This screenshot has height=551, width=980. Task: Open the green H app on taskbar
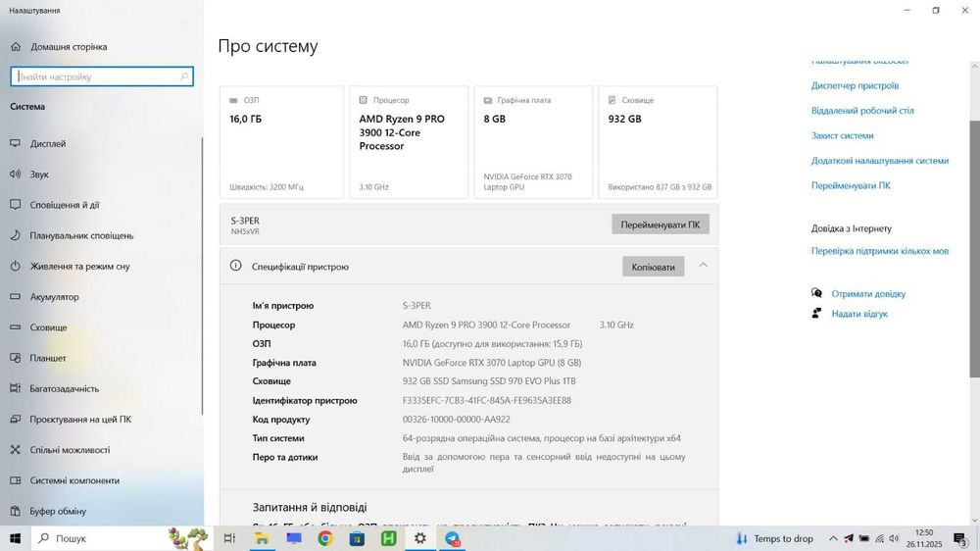point(389,538)
